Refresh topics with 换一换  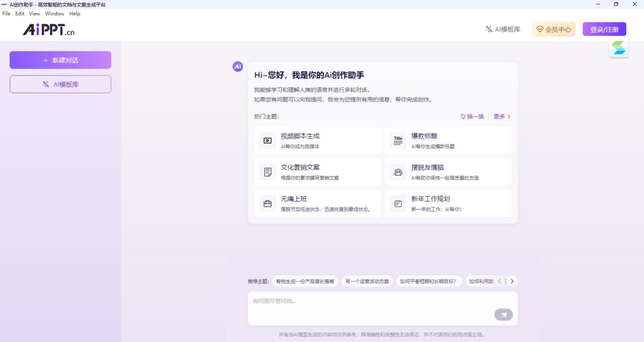(x=472, y=116)
